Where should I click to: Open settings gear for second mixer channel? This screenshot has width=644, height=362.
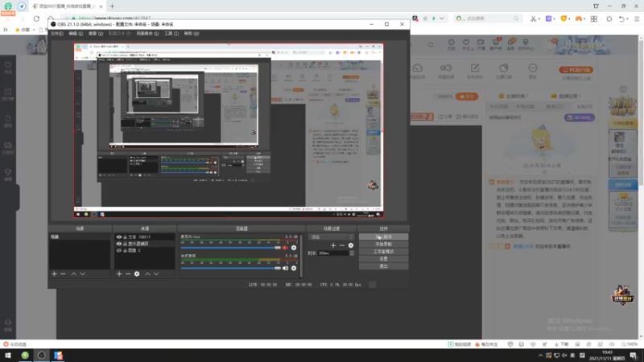294,268
